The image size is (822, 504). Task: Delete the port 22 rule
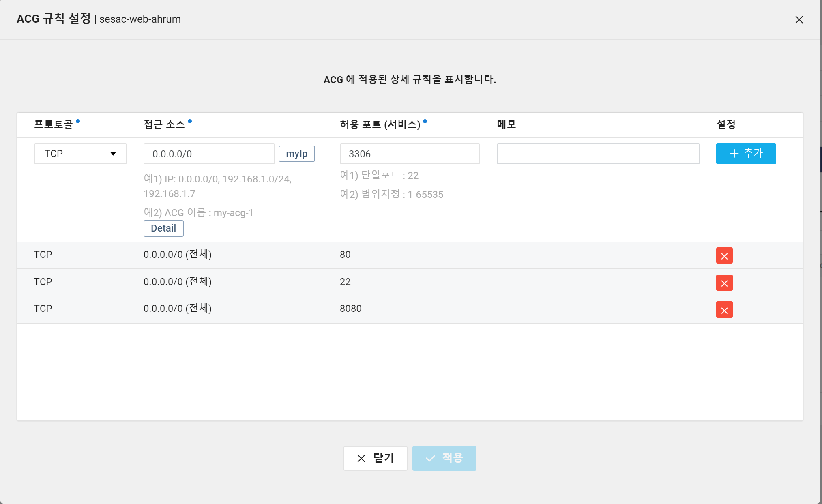click(724, 283)
